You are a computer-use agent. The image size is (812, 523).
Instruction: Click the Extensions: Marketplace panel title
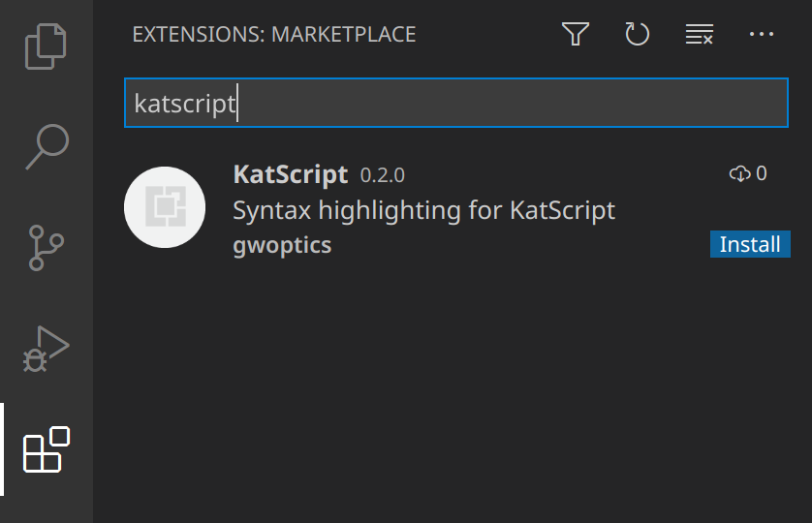click(x=274, y=35)
